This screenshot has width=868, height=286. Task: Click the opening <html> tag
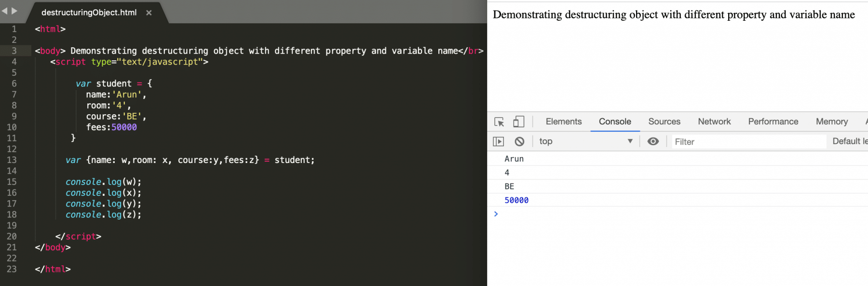pyautogui.click(x=50, y=29)
